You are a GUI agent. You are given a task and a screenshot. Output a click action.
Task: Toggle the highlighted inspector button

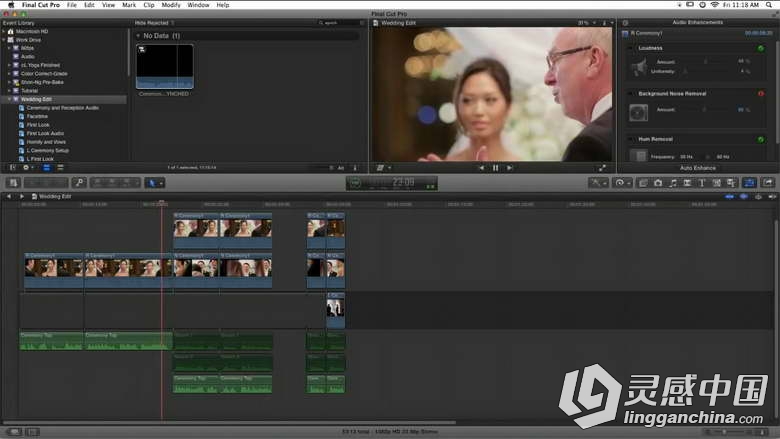[x=749, y=183]
